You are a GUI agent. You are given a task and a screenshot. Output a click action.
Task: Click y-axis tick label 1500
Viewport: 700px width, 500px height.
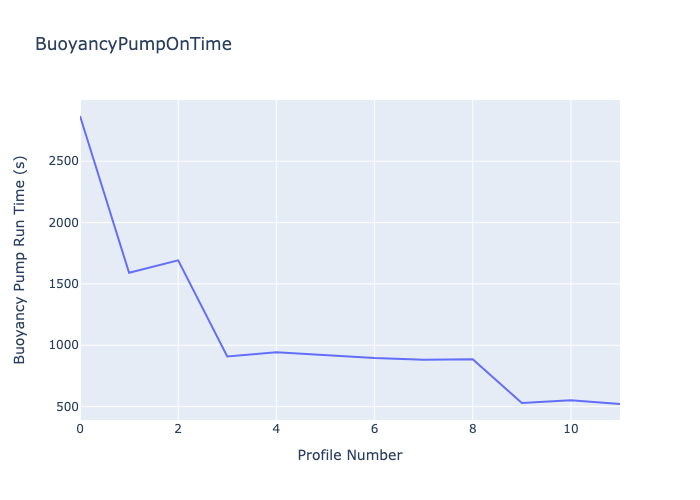[x=64, y=284]
